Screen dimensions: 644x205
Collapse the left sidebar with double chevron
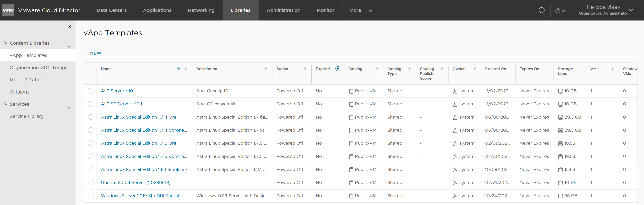pos(69,27)
